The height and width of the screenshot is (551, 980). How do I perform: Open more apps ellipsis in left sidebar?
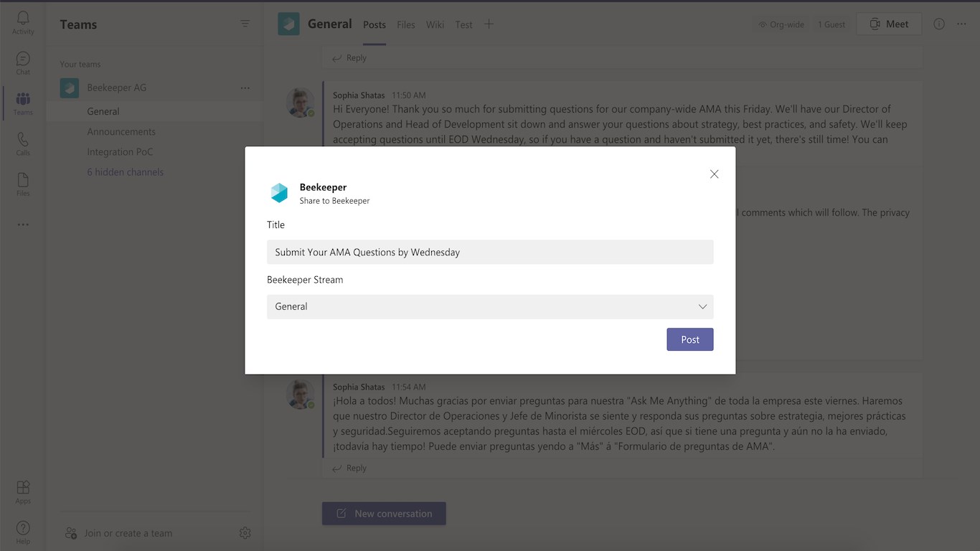[x=23, y=225]
